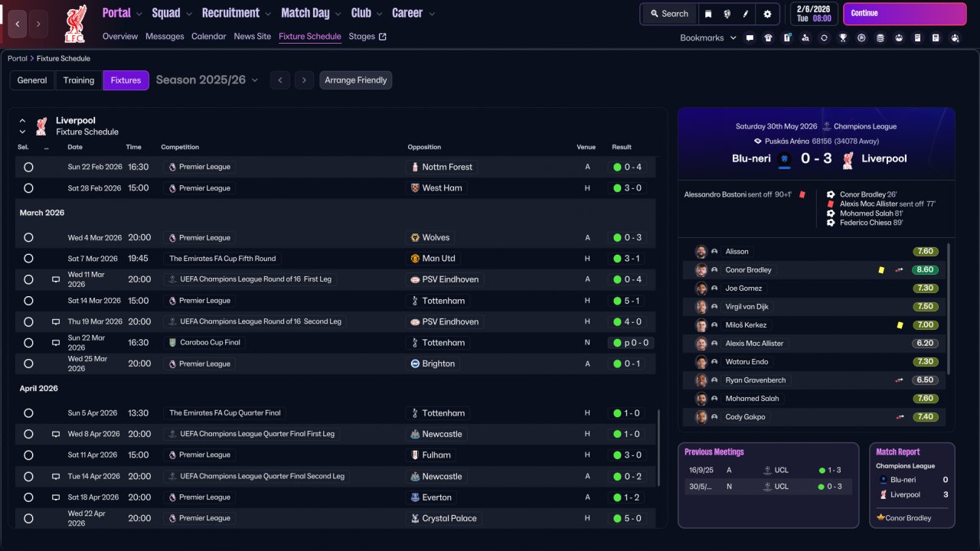The image size is (980, 551).
Task: Click the play-circle shortcut icon
Action: (x=861, y=37)
